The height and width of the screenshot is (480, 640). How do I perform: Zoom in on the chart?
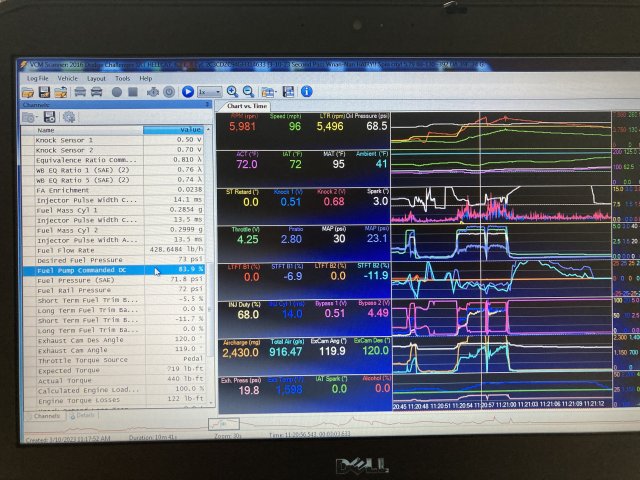click(232, 92)
